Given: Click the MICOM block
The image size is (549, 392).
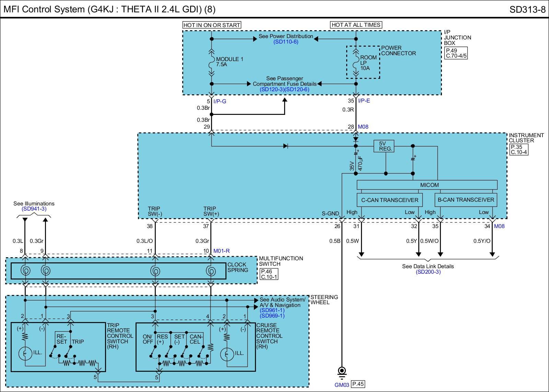Looking at the screenshot, I should 429,185.
